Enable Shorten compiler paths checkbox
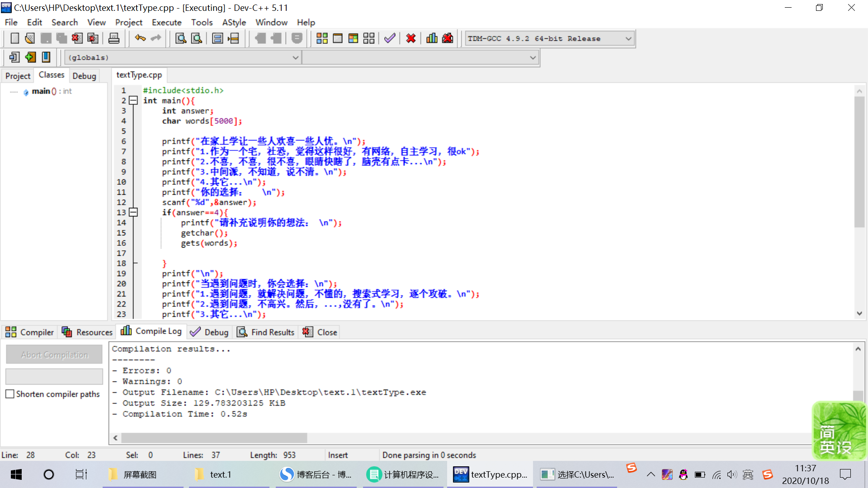 point(10,394)
